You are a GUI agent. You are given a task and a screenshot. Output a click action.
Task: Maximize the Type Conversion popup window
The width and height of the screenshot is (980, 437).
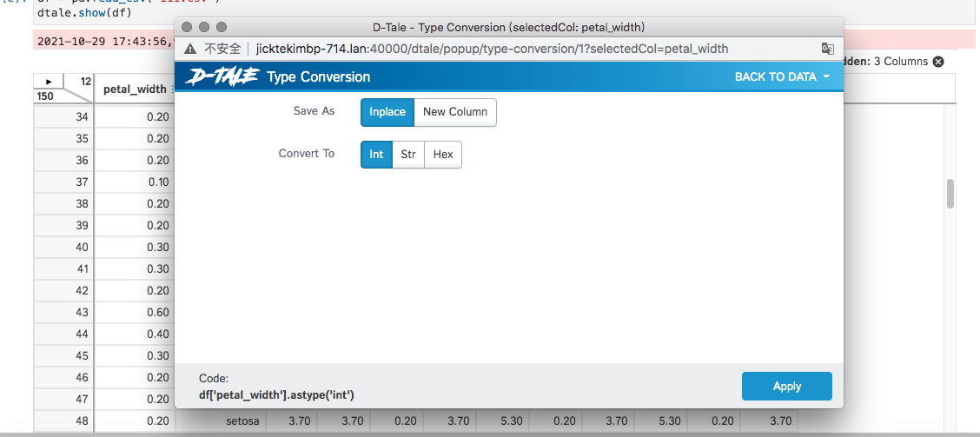(x=222, y=28)
